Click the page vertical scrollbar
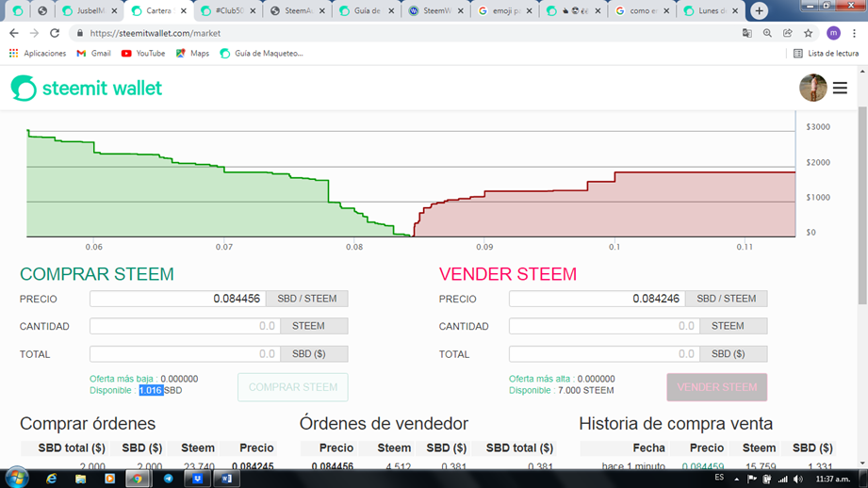868x488 pixels. [862, 204]
